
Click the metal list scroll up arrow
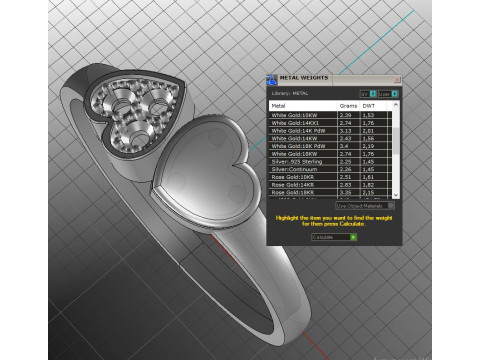tap(396, 105)
